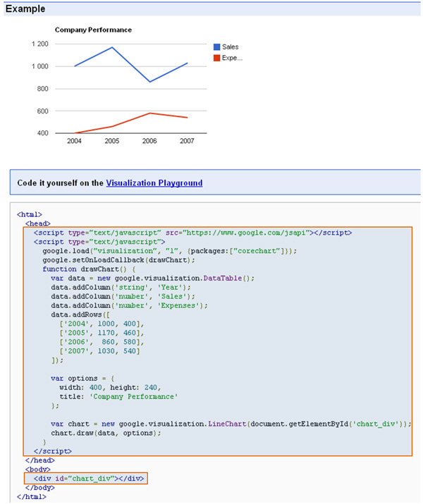
Task: Click the closing </html> tag
Action: (x=32, y=497)
